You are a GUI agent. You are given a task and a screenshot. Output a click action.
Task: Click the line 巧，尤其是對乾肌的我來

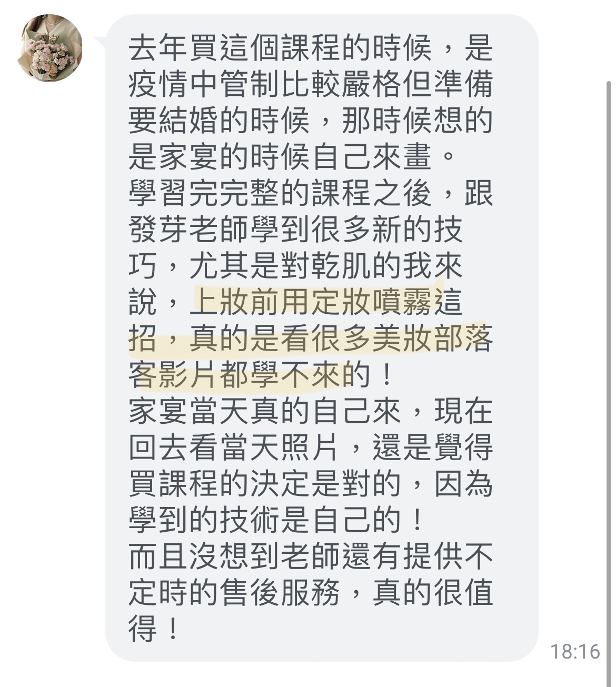pyautogui.click(x=296, y=265)
